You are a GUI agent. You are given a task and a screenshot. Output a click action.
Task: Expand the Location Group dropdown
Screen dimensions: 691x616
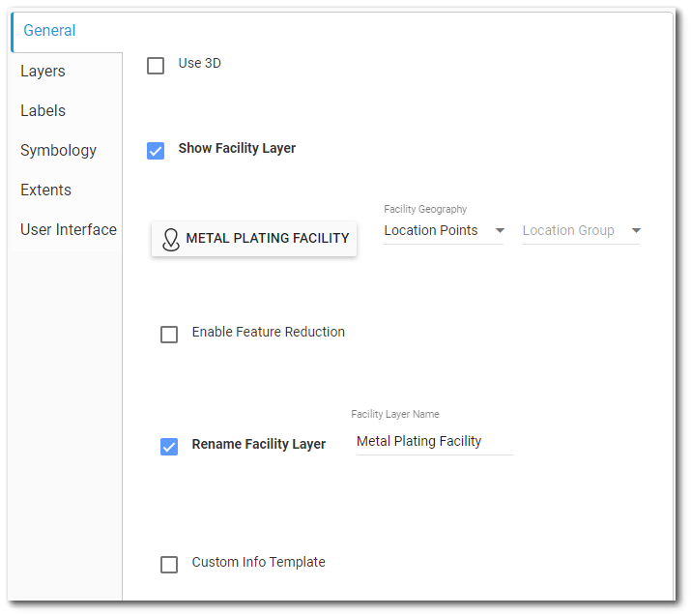(x=581, y=231)
